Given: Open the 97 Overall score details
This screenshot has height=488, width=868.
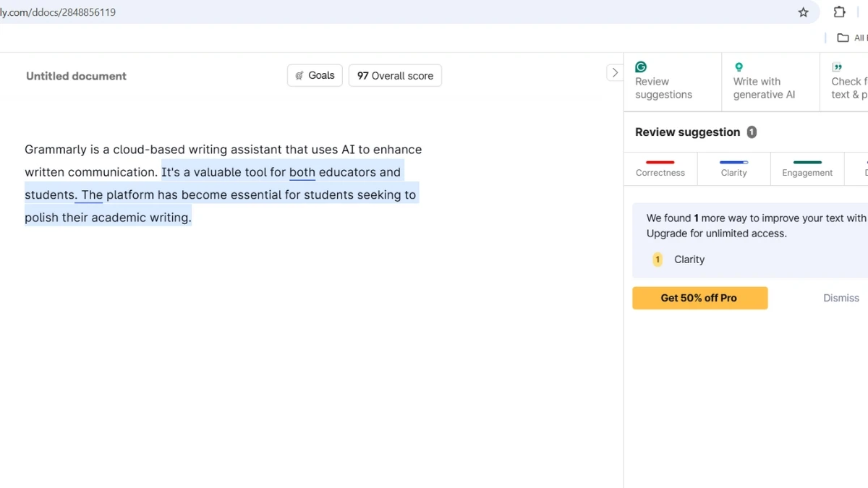Looking at the screenshot, I should [x=394, y=75].
